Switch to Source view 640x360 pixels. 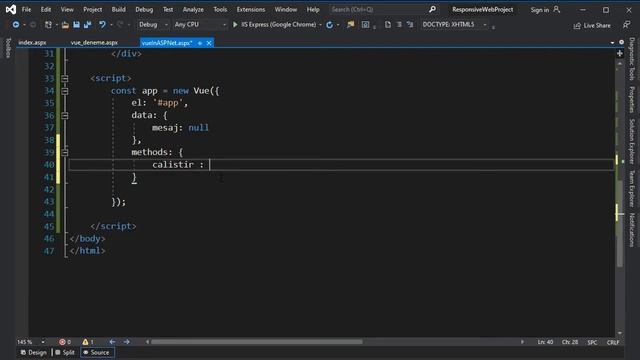click(x=97, y=352)
